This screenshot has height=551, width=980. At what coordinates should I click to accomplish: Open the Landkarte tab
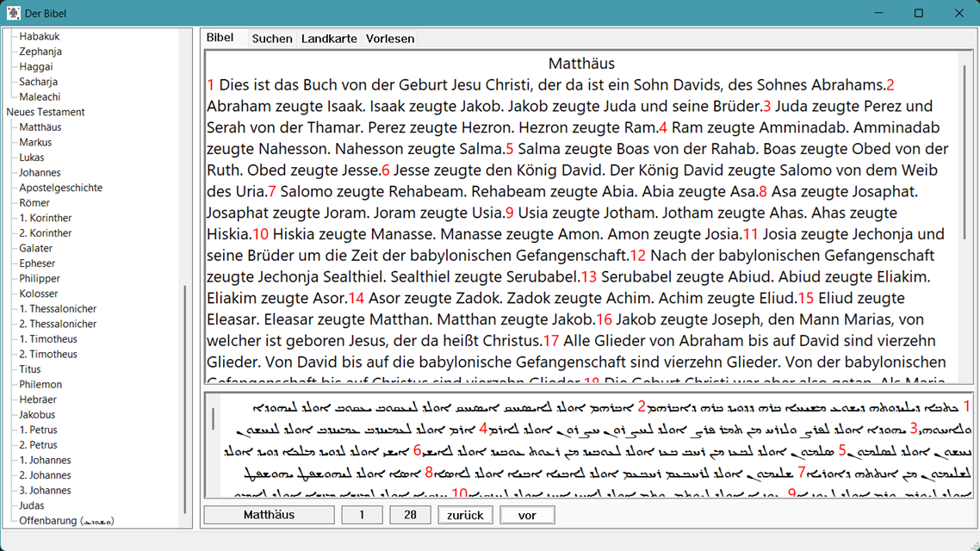pos(329,39)
